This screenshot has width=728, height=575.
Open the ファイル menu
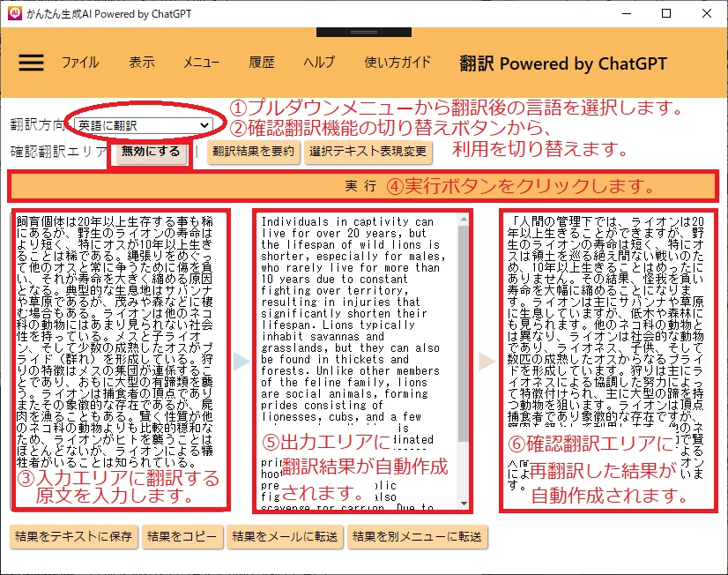pos(79,63)
